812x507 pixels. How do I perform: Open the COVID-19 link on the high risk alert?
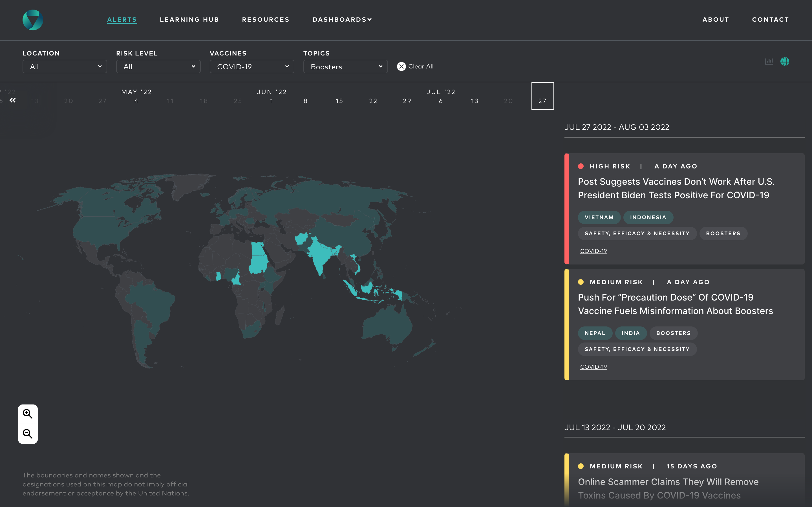[x=593, y=250]
